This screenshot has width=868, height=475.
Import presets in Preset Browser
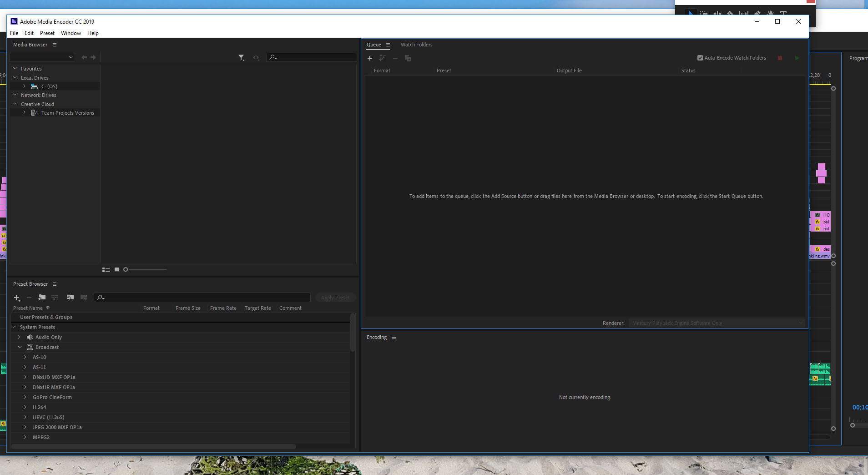[x=70, y=298]
